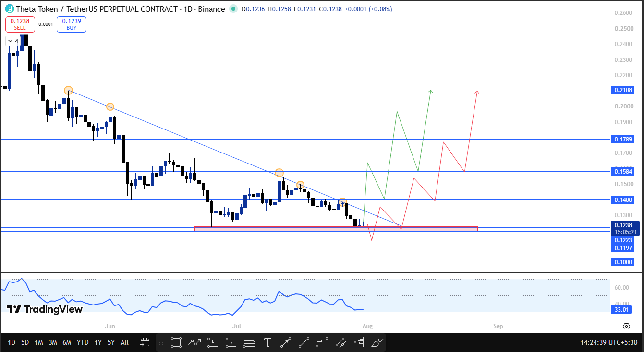Click the 0.1238 SELL button
This screenshot has width=644, height=352.
click(20, 24)
